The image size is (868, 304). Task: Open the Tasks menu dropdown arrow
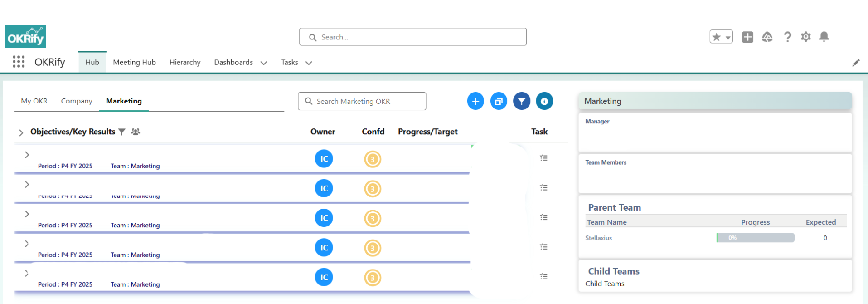[x=309, y=63]
